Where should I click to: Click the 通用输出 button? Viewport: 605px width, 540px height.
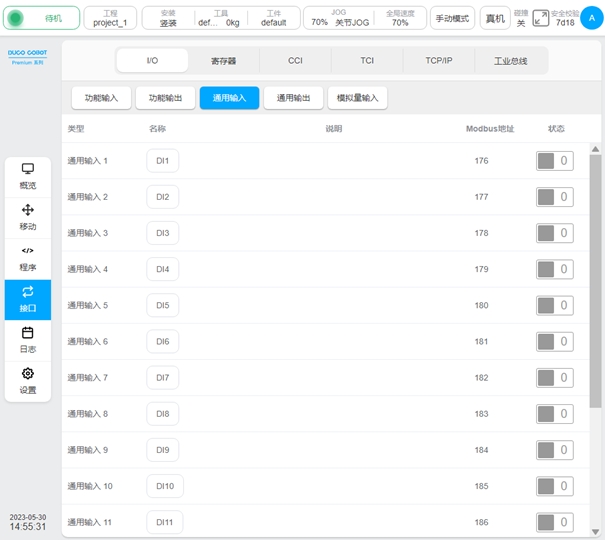point(300,98)
